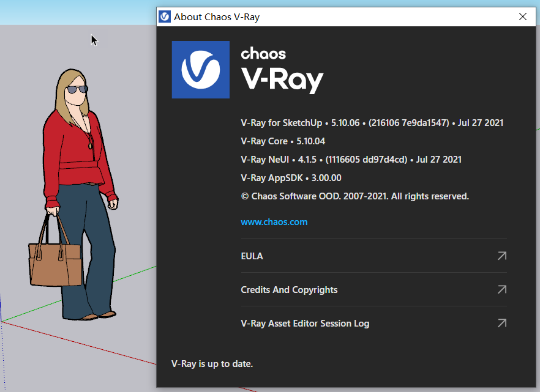Click the arrow icon beside EULA
This screenshot has width=540, height=392.
pos(502,256)
